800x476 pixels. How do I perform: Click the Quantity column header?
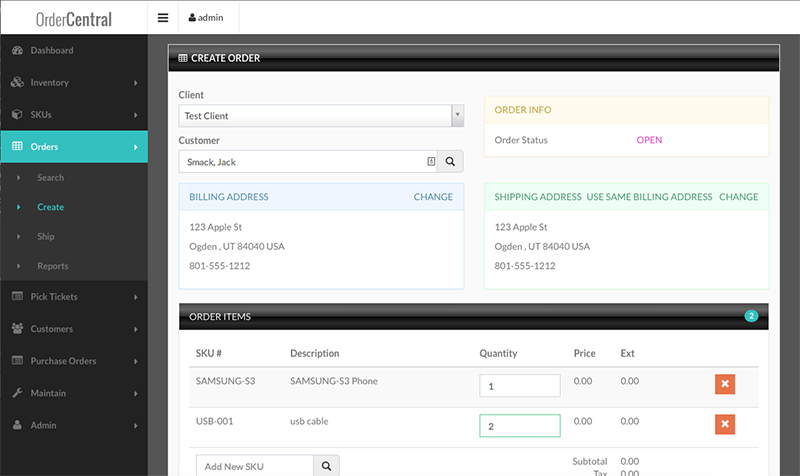click(498, 353)
